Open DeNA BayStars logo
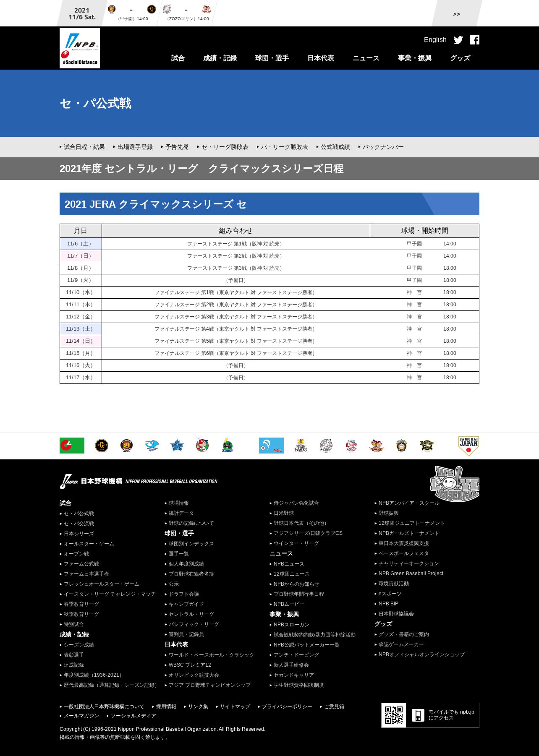The image size is (539, 756). click(177, 446)
